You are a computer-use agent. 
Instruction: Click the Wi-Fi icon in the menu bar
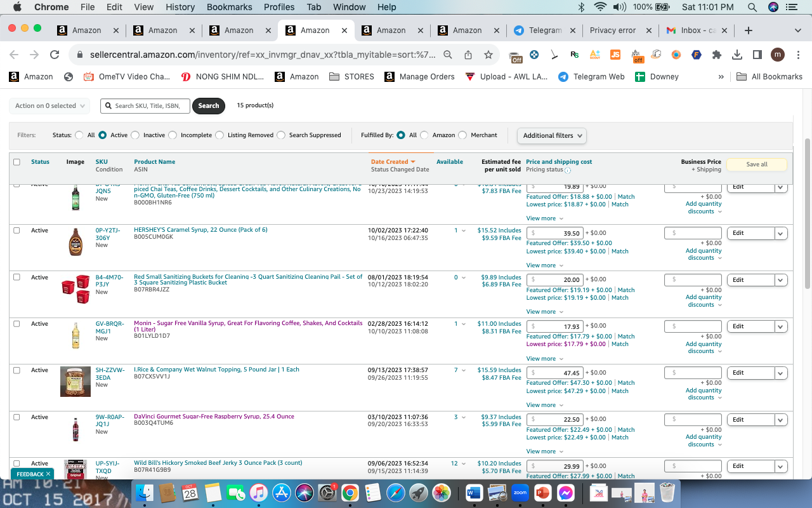tap(600, 7)
